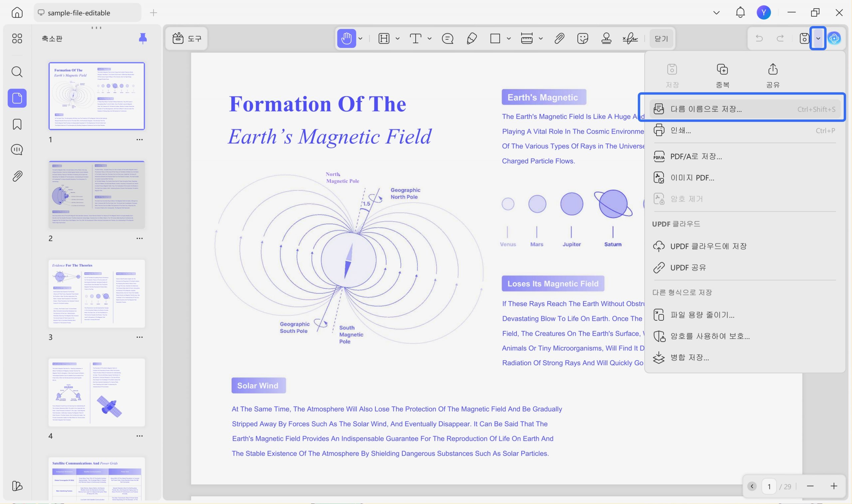
Task: Open the 도구 tools button
Action: click(186, 38)
